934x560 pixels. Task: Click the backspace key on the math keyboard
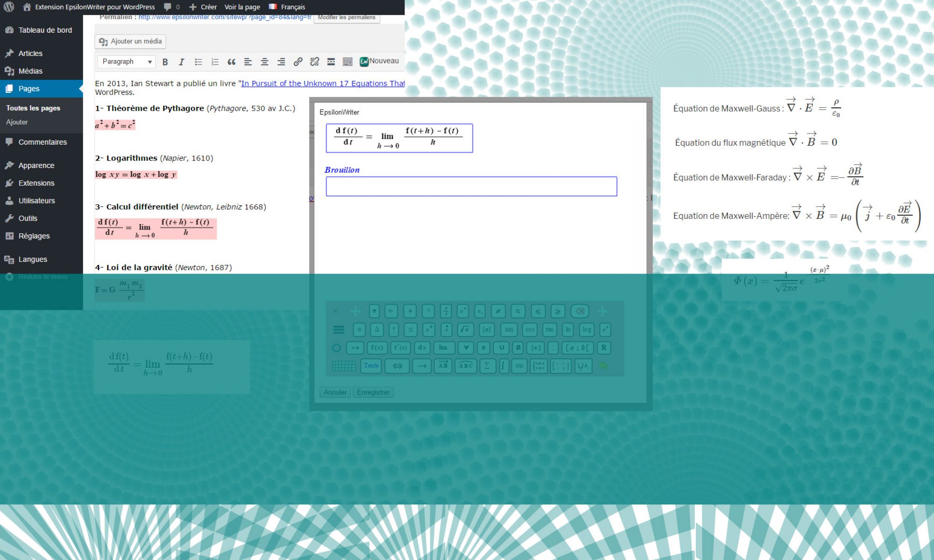point(580,311)
